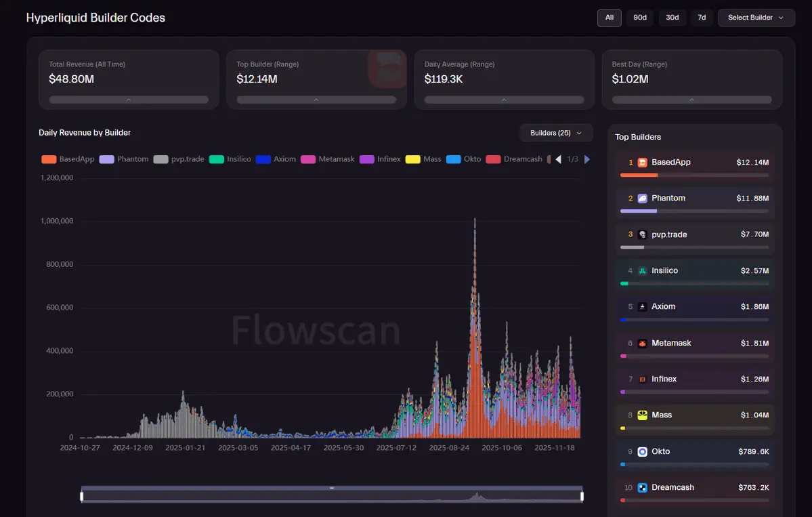This screenshot has width=812, height=517.
Task: Click the Hyperliquid Builder Codes title
Action: coord(95,18)
